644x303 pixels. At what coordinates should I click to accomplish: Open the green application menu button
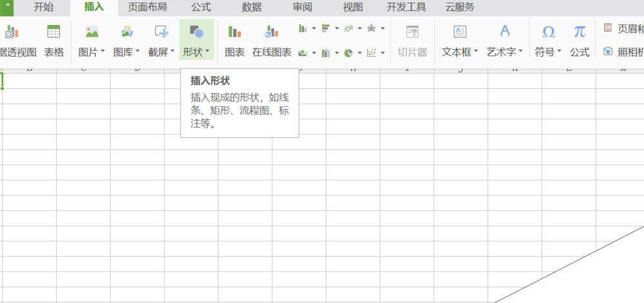click(x=6, y=8)
